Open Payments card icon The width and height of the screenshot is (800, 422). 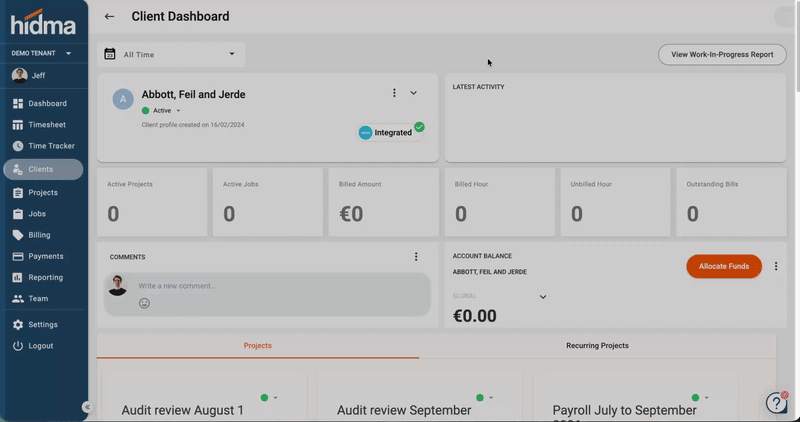pos(18,256)
